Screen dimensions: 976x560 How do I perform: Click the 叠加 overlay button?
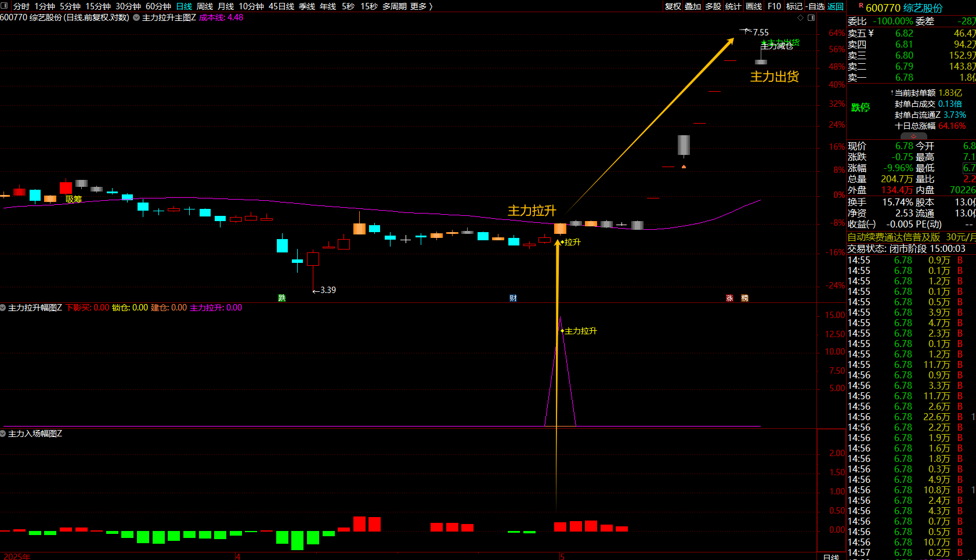pos(693,6)
